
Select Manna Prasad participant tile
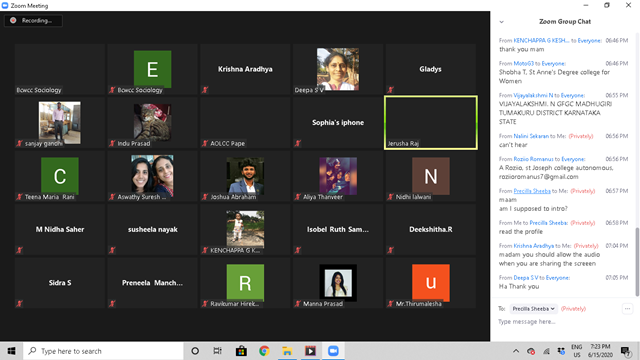338,283
